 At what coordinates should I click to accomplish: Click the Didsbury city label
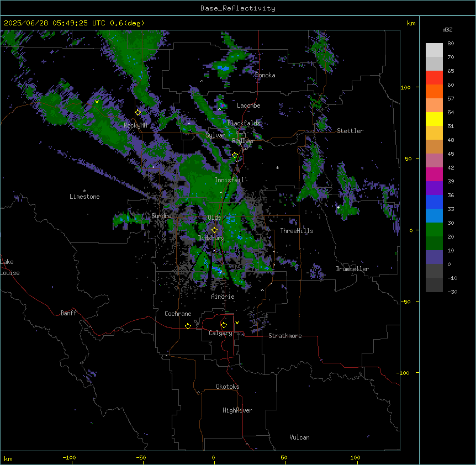[x=211, y=238]
